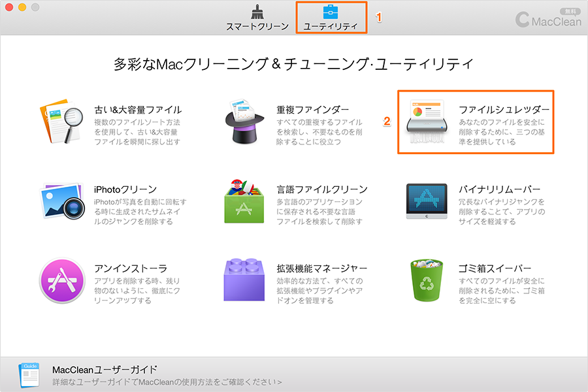Open 言語ファイルクリーン title

click(322, 189)
